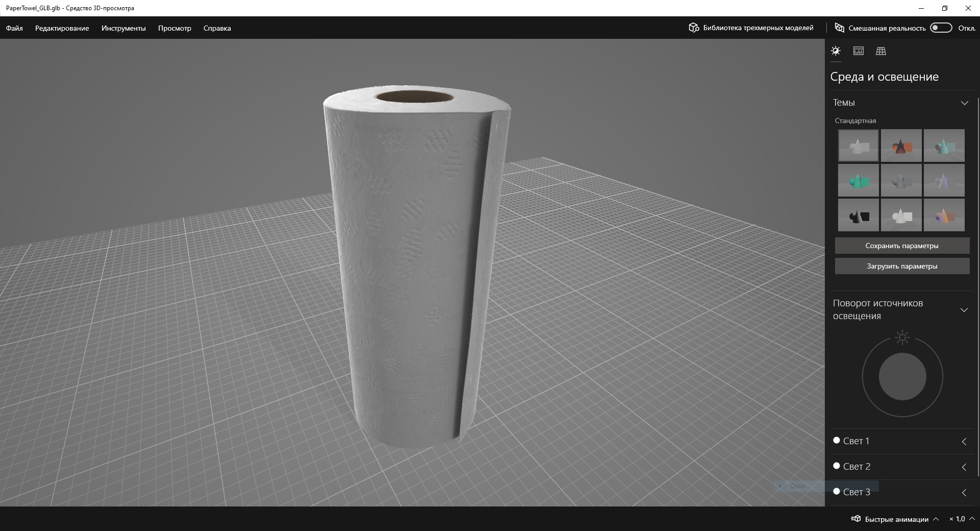Select the dim gray theme in the middle
This screenshot has width=980, height=531.
(901, 180)
